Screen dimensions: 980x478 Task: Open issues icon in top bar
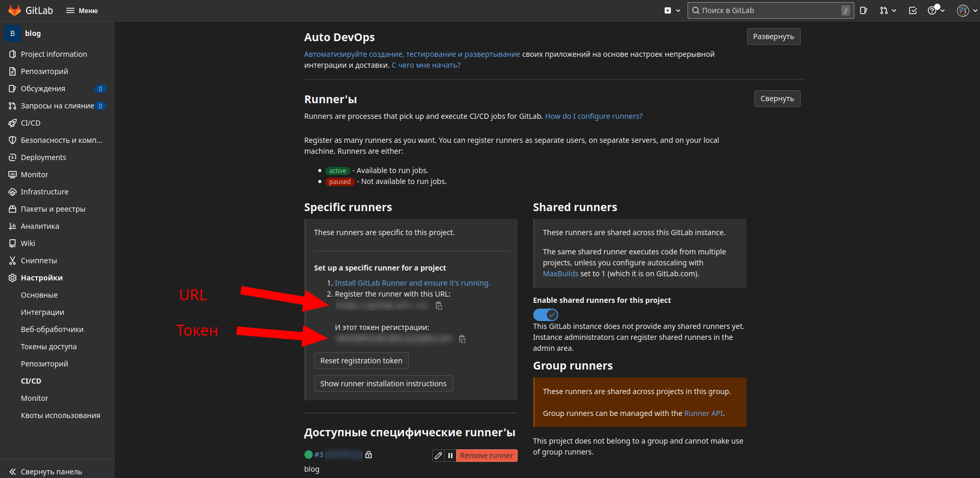tap(864, 10)
